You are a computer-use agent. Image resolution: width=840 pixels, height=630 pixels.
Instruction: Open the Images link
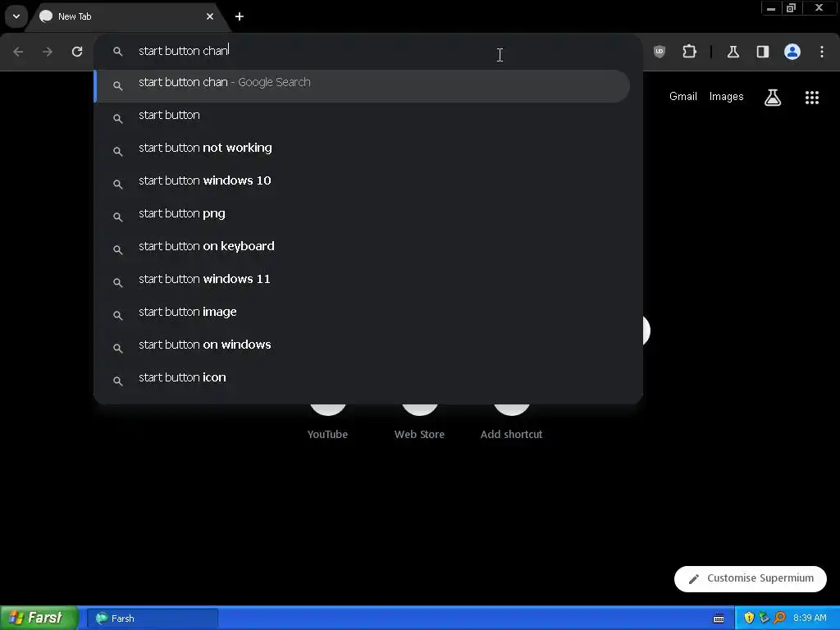[x=727, y=97]
